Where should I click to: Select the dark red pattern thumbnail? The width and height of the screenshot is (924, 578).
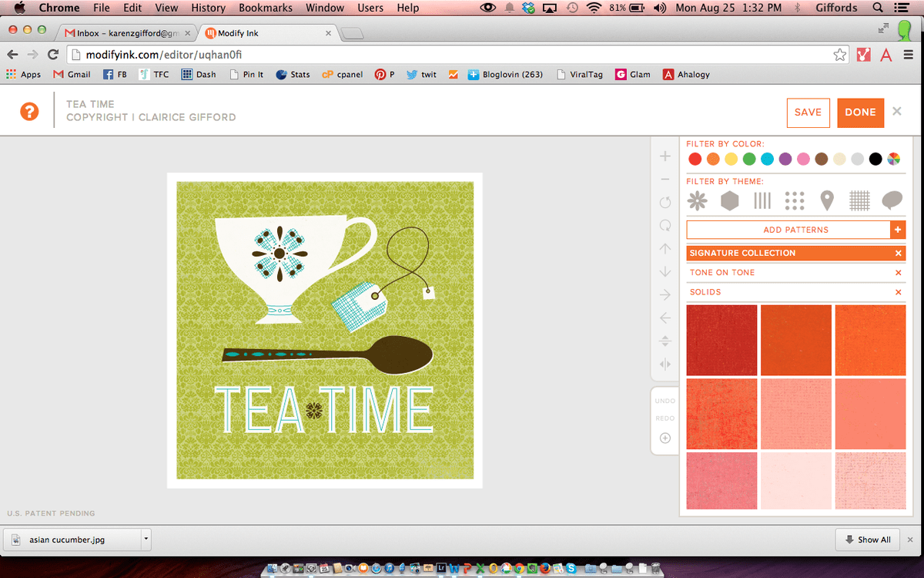point(721,340)
